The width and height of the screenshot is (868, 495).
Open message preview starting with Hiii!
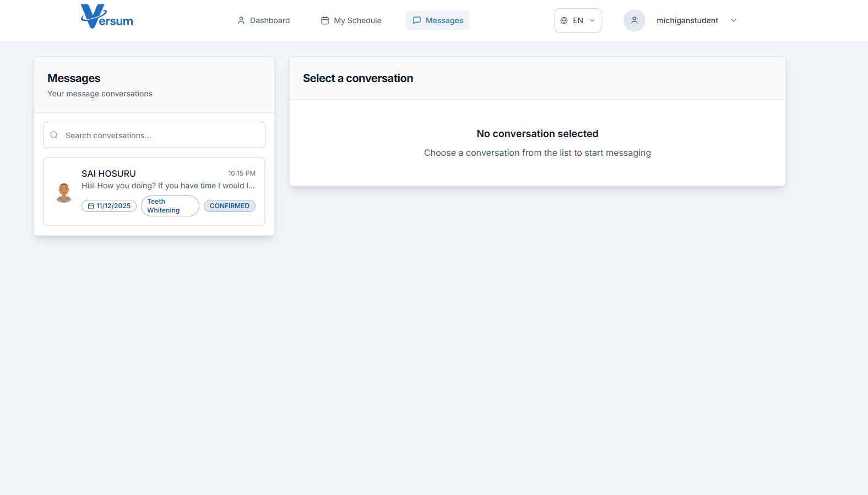pyautogui.click(x=169, y=186)
